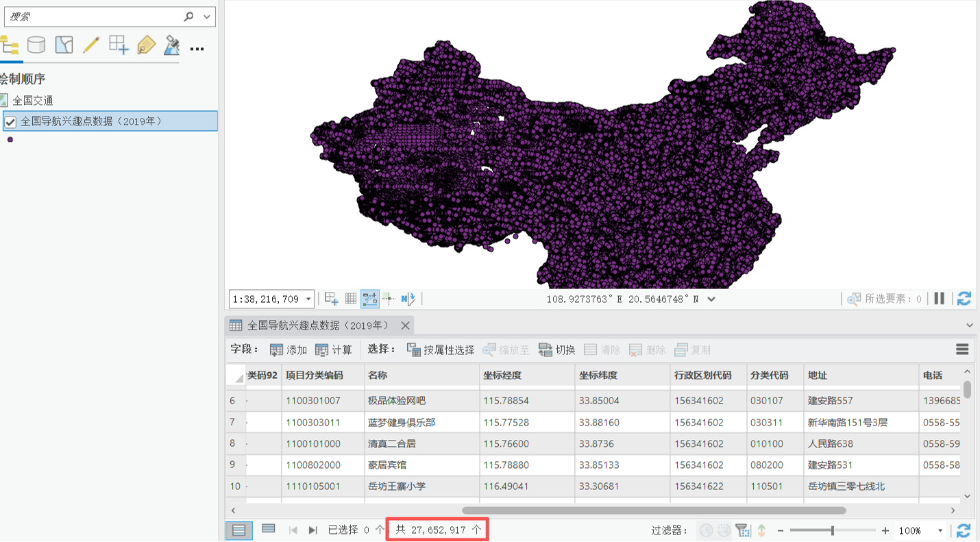Select the List By Data Source icon

[x=36, y=45]
